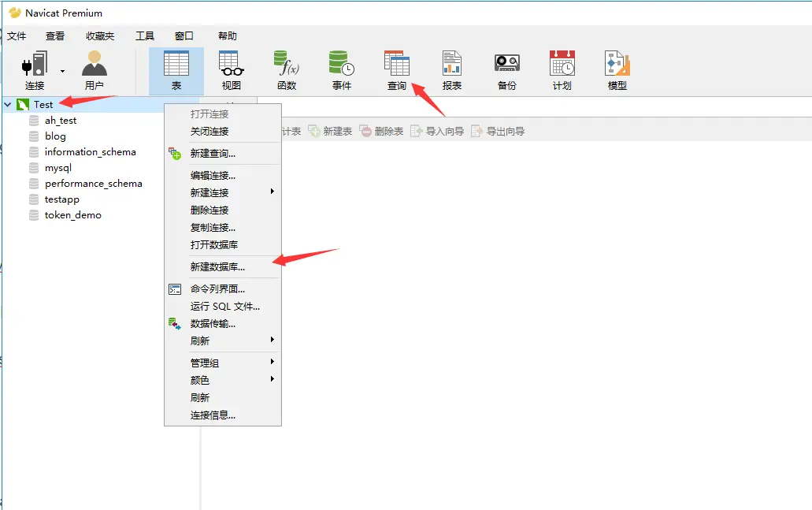The height and width of the screenshot is (510, 812).
Task: Open the 连接 (Connection) toolbar icon
Action: [x=35, y=70]
